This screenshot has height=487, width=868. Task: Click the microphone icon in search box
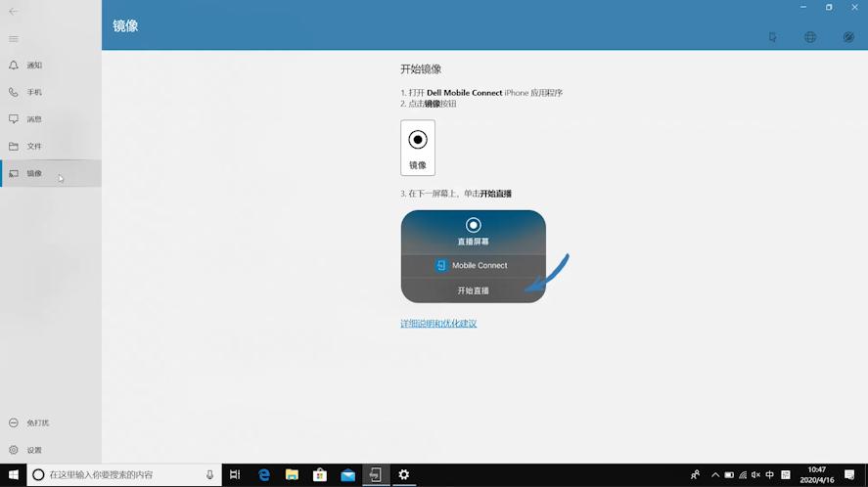pyautogui.click(x=209, y=475)
